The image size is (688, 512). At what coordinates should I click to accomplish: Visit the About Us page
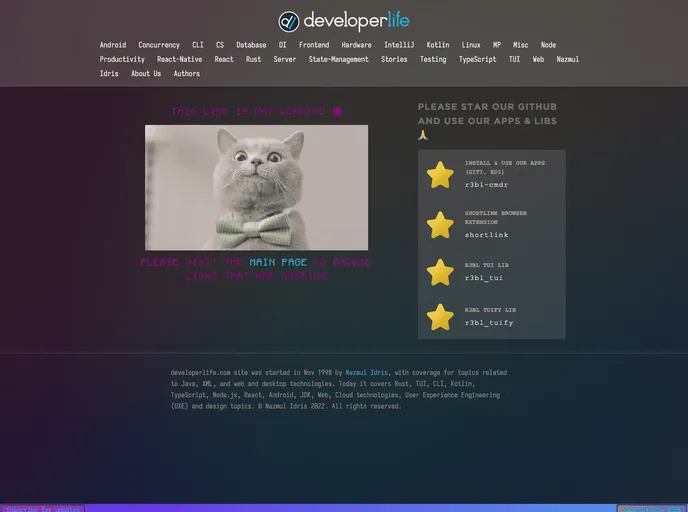[146, 74]
